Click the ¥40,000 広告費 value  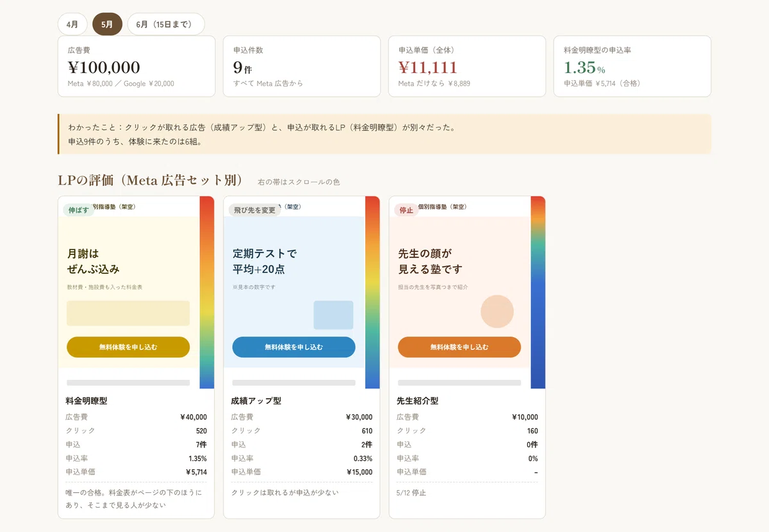click(x=194, y=417)
